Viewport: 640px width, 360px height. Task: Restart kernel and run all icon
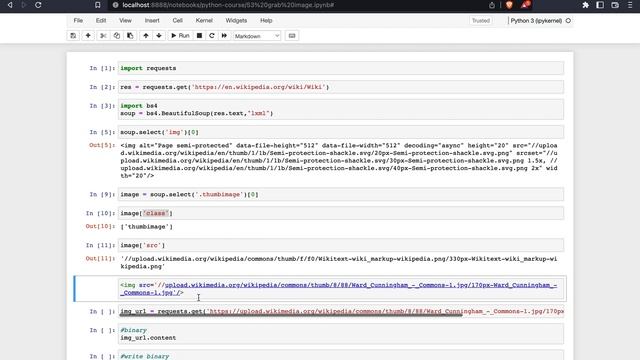(x=224, y=36)
